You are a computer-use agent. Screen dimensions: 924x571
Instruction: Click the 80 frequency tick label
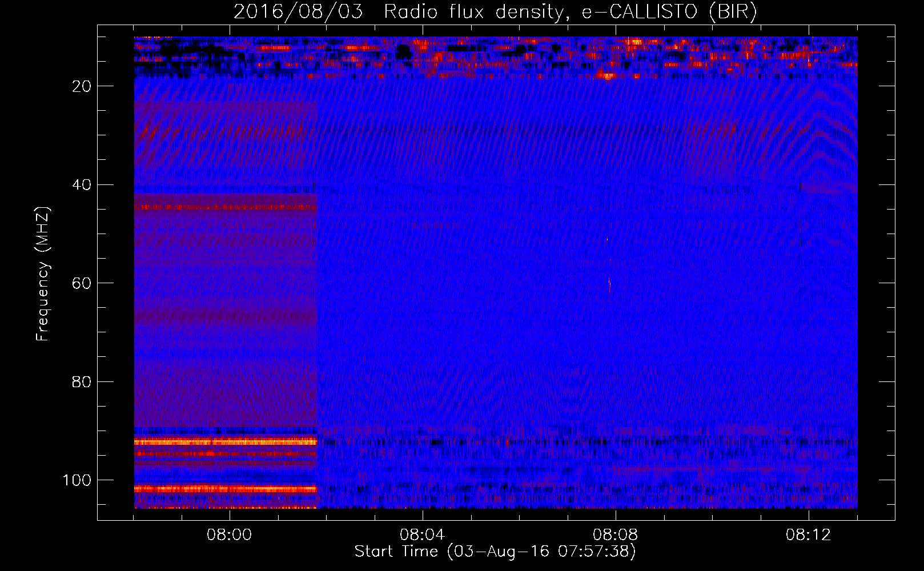pyautogui.click(x=82, y=381)
